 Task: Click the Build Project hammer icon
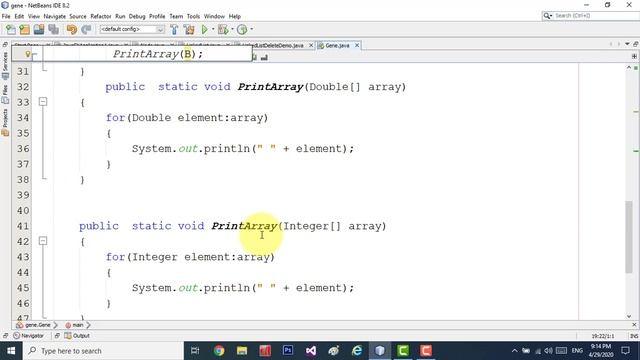point(174,29)
